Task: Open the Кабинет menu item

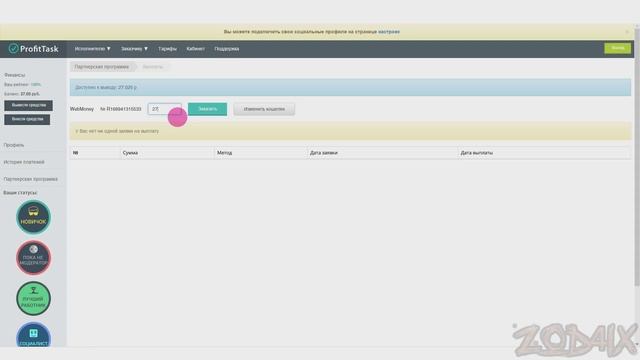Action: (x=196, y=49)
